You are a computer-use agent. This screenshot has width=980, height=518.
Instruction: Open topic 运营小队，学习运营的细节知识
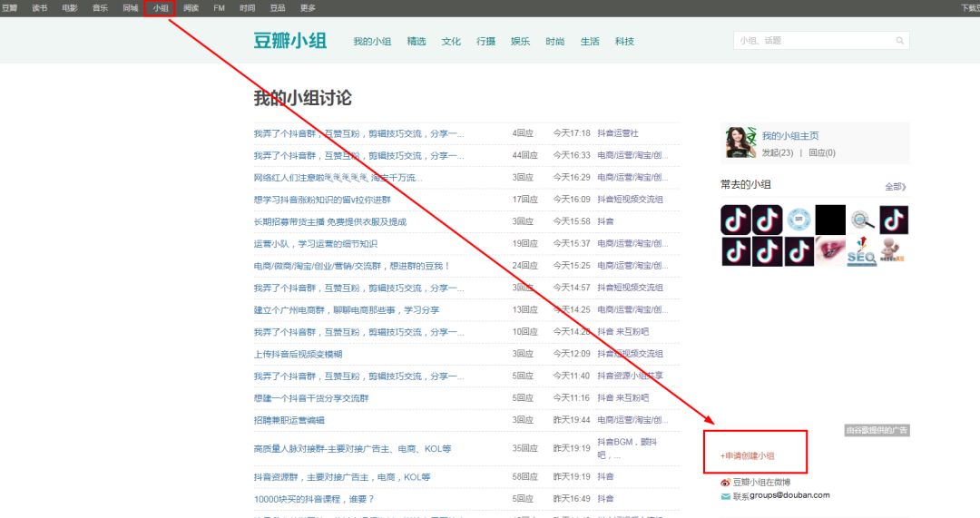315,244
